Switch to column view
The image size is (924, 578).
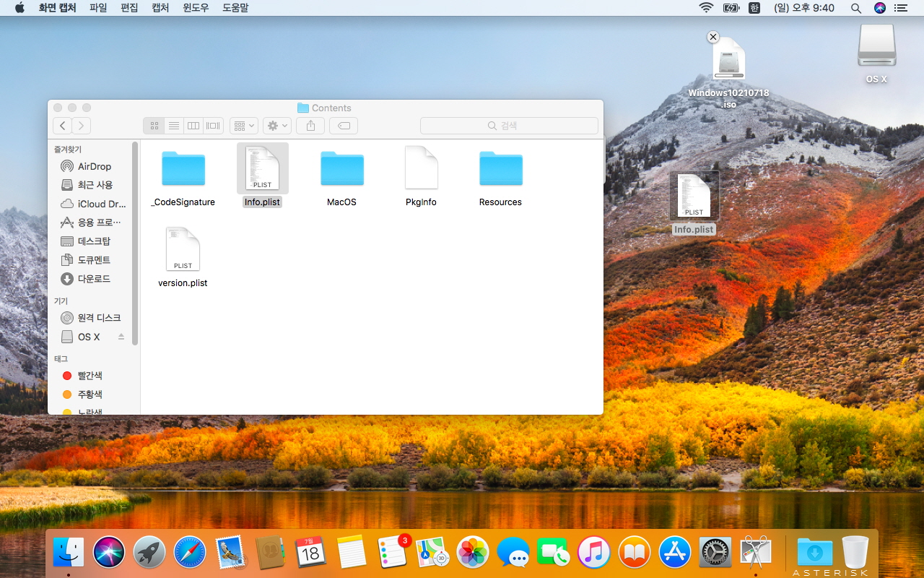point(193,126)
